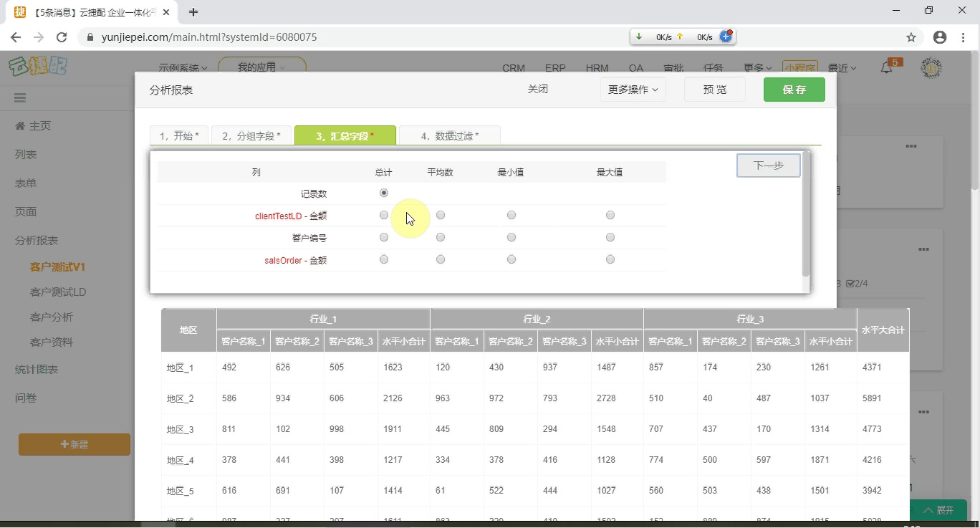This screenshot has height=528, width=980.
Task: Open the 客户资料 report
Action: [52, 342]
